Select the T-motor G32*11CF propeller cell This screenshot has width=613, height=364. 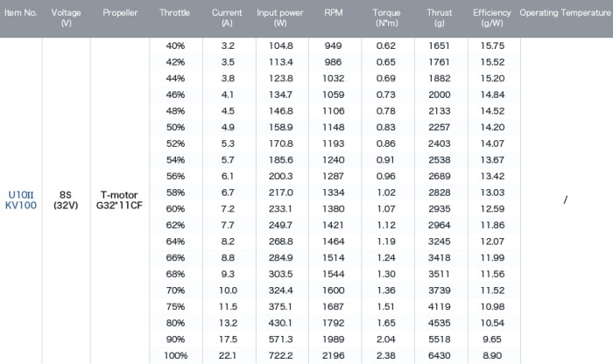119,200
